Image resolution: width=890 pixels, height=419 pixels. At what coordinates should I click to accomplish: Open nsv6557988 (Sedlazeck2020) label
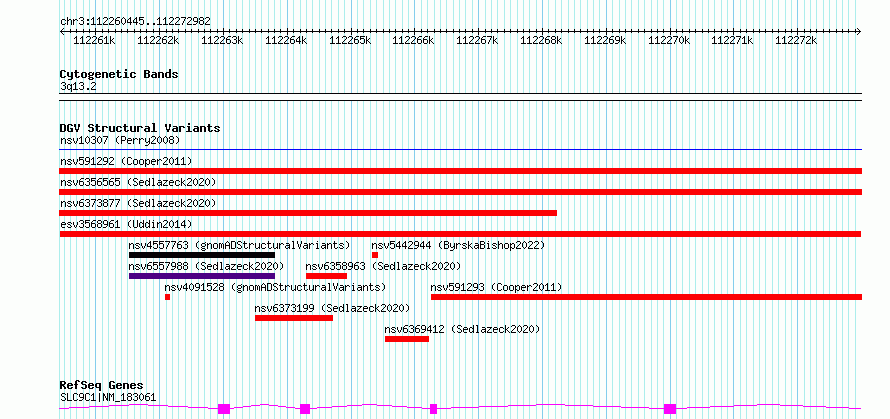(x=206, y=266)
